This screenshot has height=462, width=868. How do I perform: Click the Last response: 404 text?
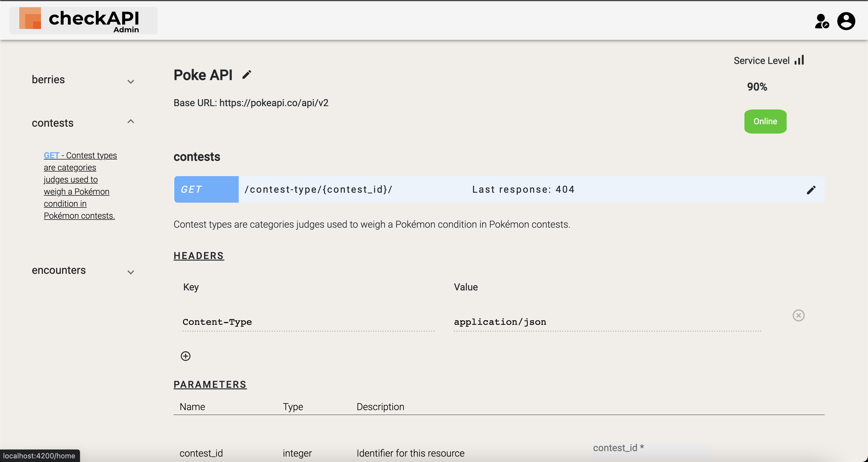(x=523, y=189)
